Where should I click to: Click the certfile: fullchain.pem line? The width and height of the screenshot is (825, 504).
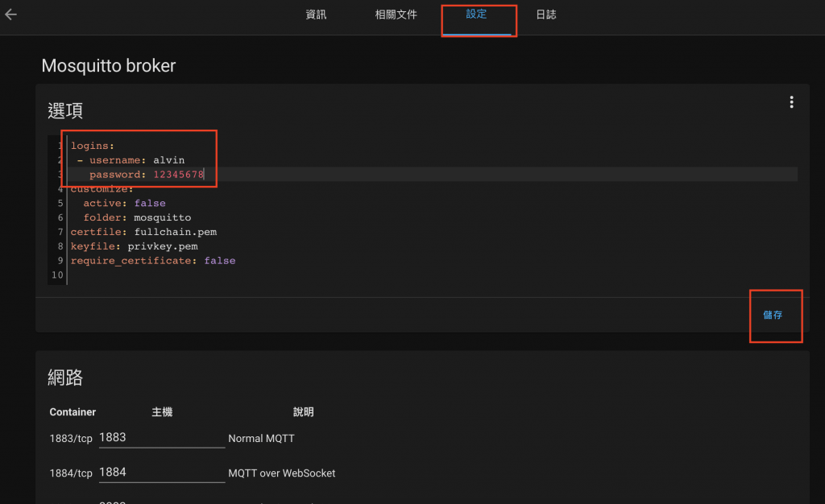click(x=143, y=233)
